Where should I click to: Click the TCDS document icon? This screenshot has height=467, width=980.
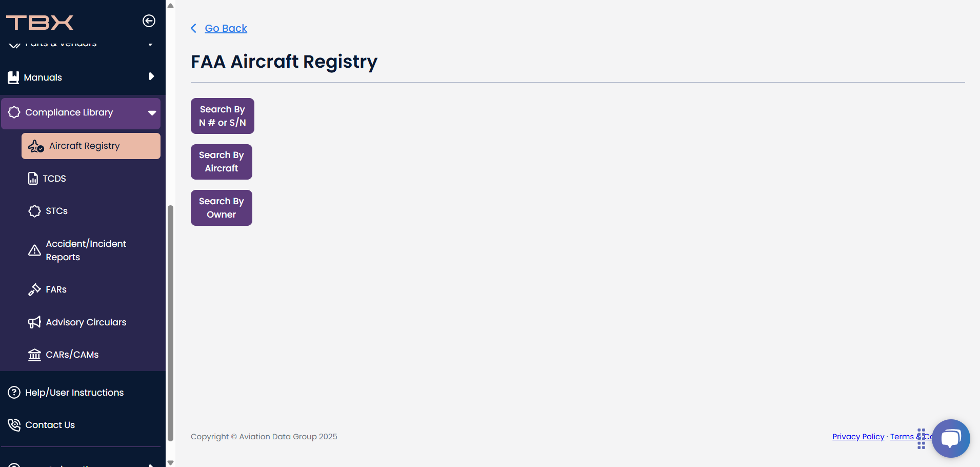pos(33,179)
